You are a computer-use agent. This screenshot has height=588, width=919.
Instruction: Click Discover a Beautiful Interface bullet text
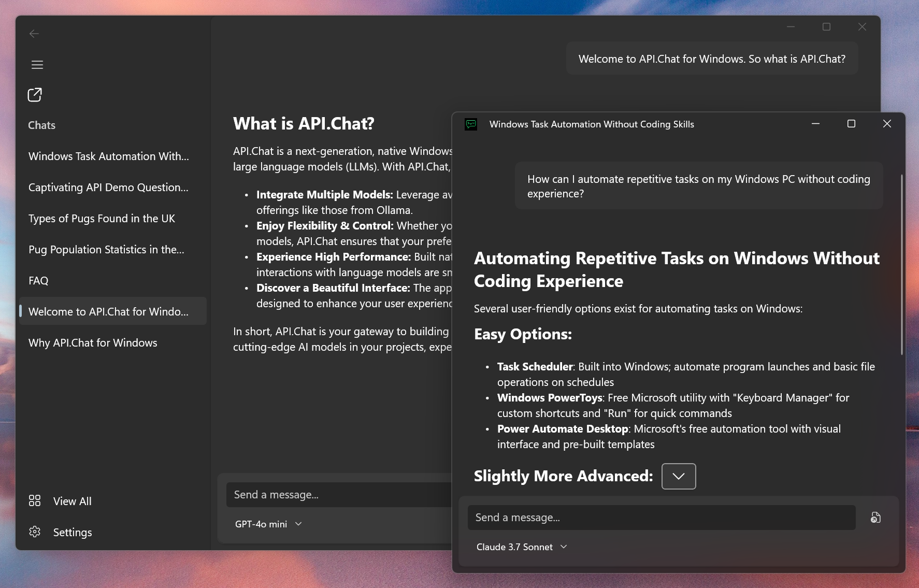point(354,295)
